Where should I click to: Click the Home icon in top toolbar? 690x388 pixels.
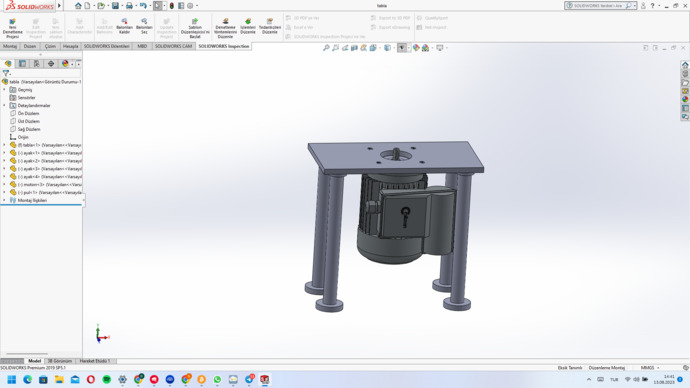[78, 6]
